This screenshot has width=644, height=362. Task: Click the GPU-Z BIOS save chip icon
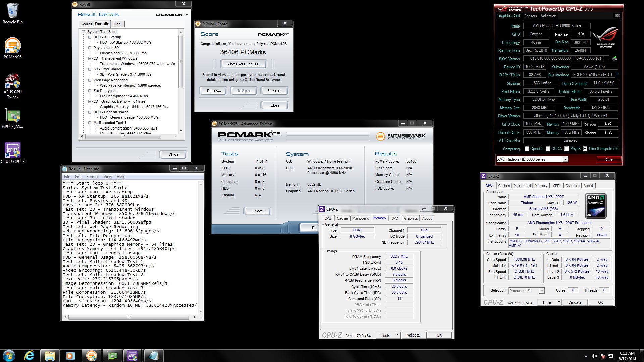pos(614,58)
